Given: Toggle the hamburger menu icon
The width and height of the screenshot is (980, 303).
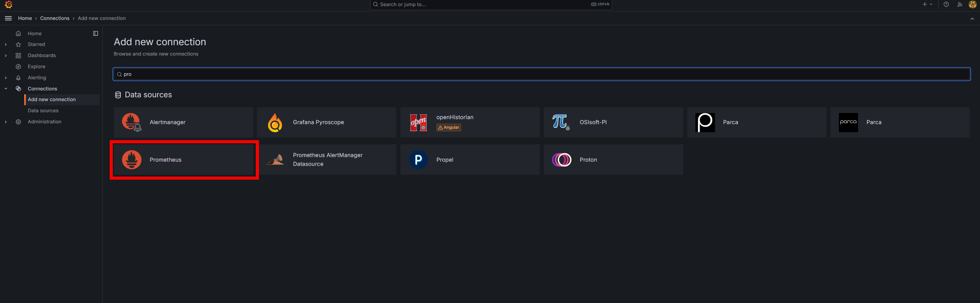Looking at the screenshot, I should [x=8, y=18].
